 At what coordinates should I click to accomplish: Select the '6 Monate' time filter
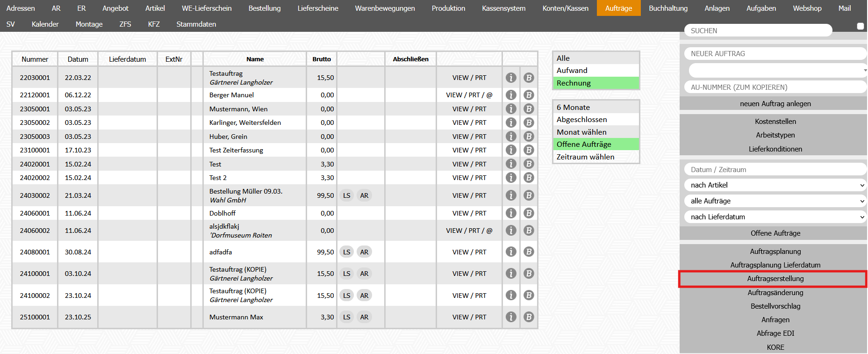595,108
